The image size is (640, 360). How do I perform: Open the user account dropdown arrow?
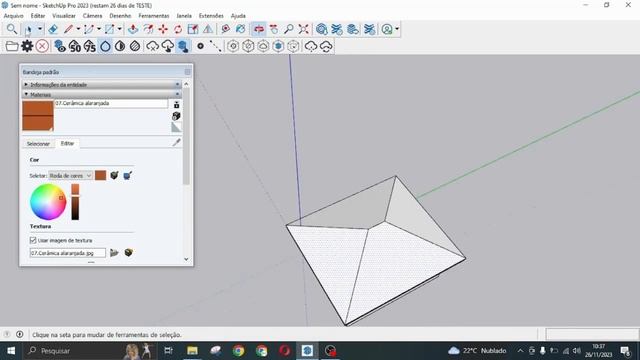click(397, 29)
